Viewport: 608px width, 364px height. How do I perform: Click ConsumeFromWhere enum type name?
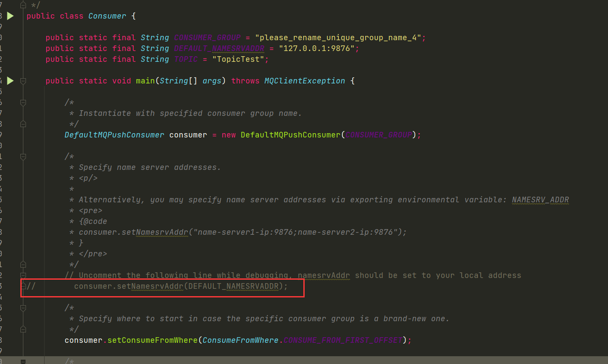241,340
